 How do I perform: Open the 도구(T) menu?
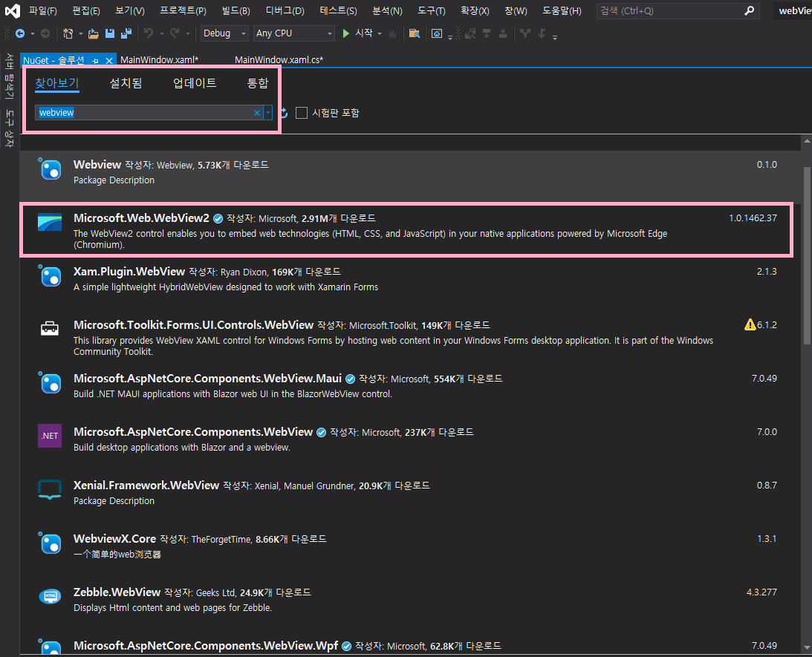432,11
